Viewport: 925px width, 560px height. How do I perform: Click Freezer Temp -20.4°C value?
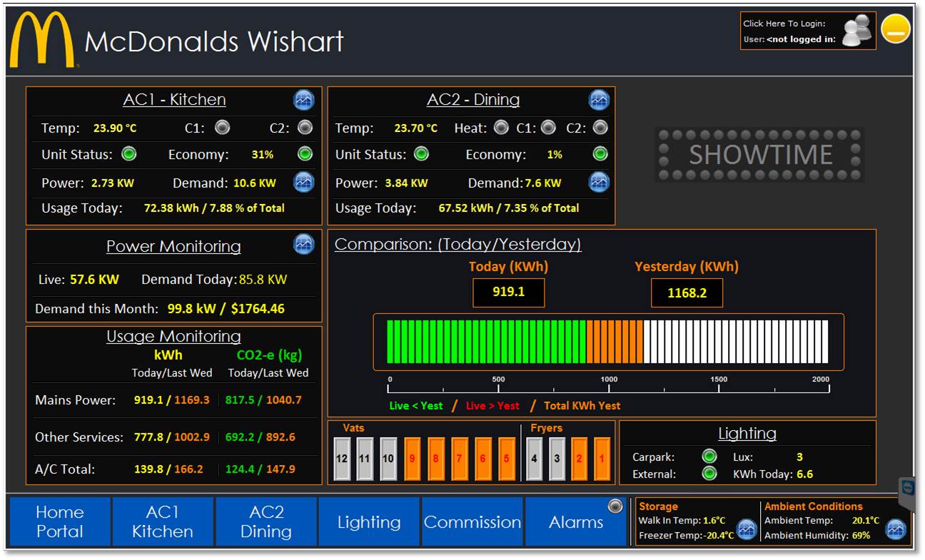click(719, 536)
